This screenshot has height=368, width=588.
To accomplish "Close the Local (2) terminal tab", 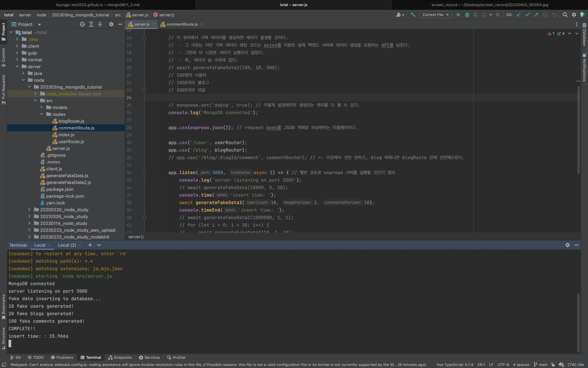I will coord(80,245).
